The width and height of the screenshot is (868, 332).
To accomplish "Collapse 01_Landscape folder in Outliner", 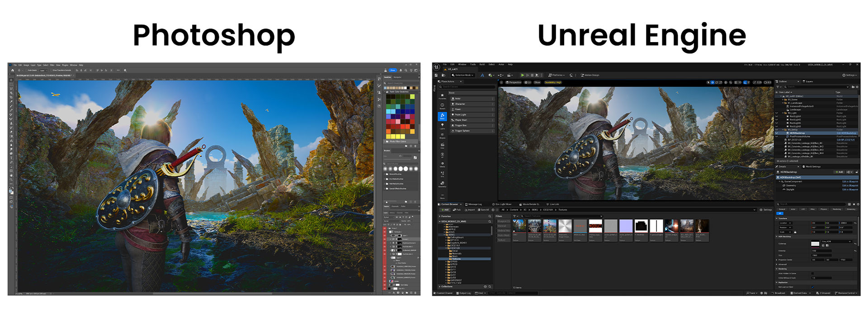I will (783, 103).
